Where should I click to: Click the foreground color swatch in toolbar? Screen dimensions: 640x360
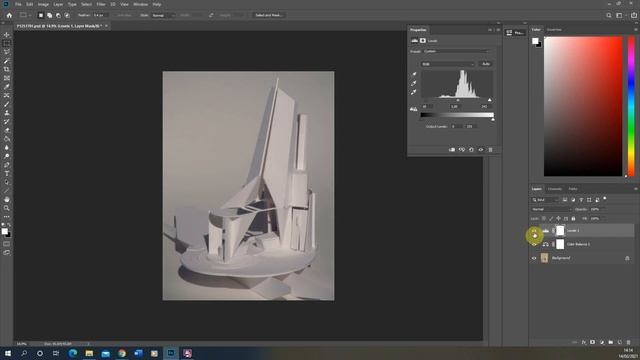4,231
